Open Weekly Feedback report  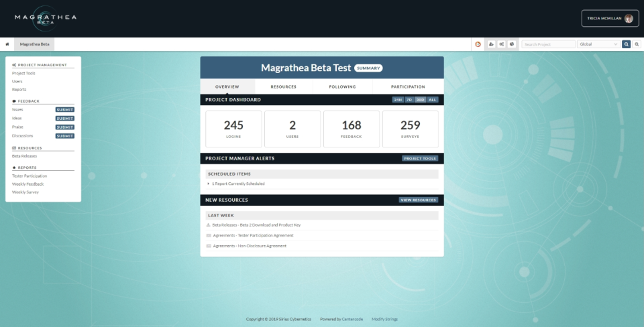click(x=28, y=184)
